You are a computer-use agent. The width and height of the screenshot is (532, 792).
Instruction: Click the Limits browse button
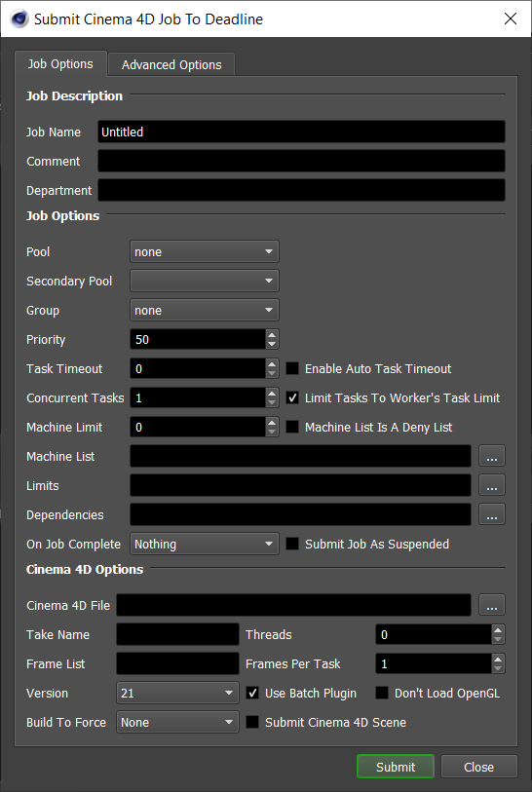point(492,485)
